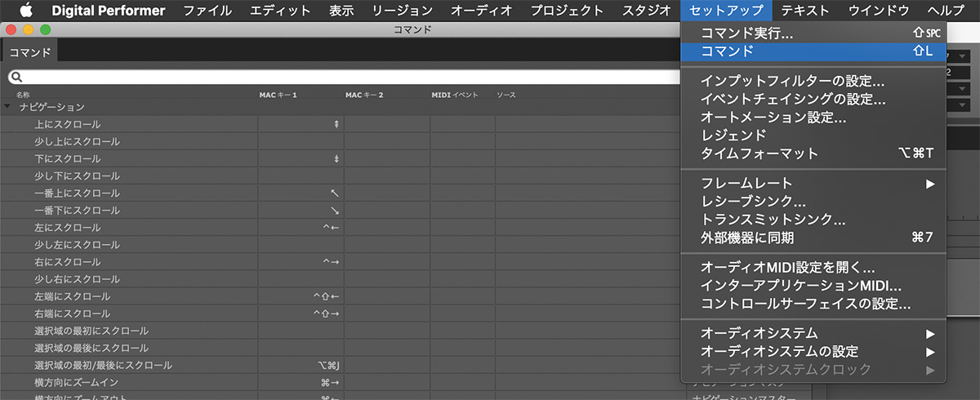980x400 pixels.
Task: Expand the オーディオシステムの設定 submenu
Action: [813, 352]
